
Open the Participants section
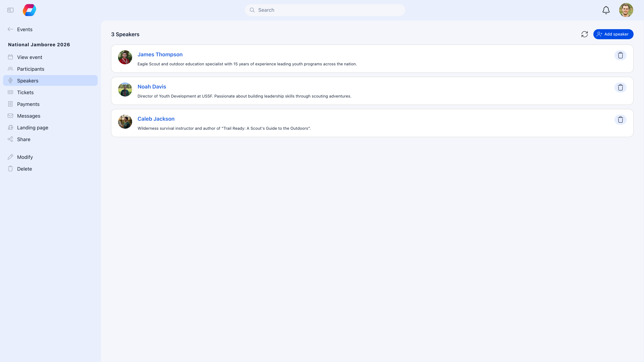tap(31, 69)
